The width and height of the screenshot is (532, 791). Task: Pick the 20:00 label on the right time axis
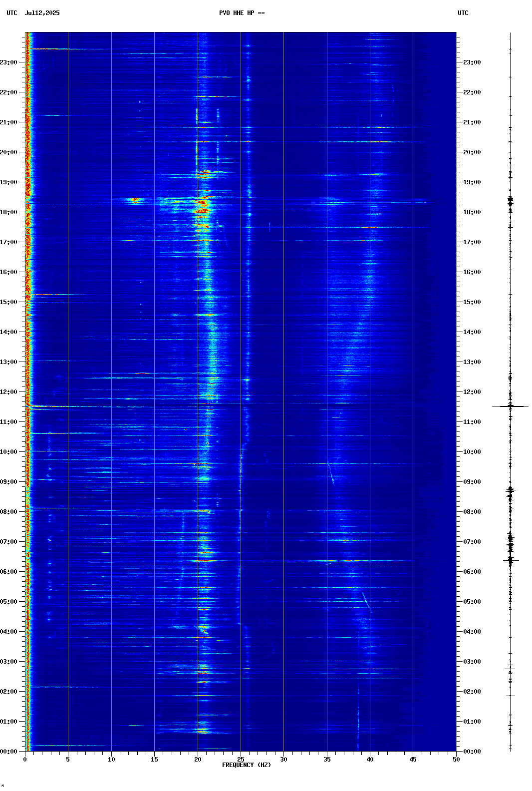(472, 152)
